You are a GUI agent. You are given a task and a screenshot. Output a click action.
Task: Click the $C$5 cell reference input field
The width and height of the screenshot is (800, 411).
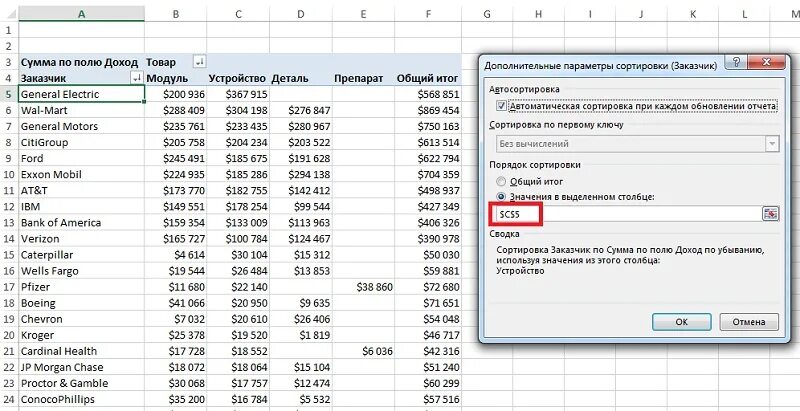[628, 214]
